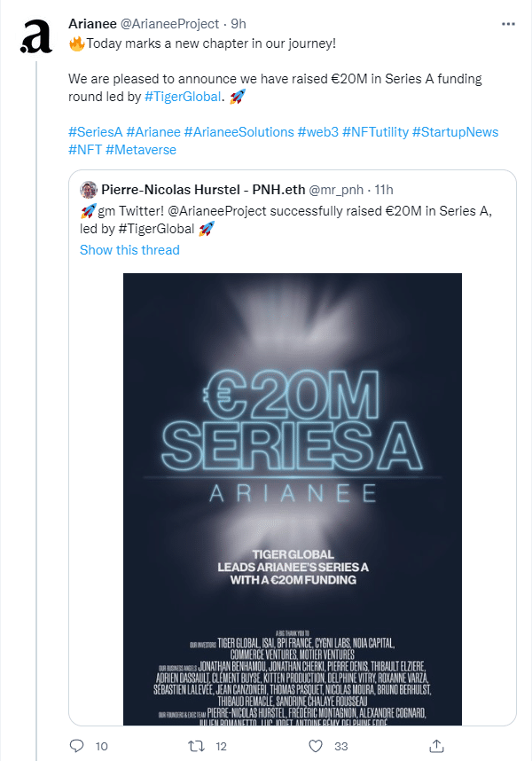Click Show this thread link
532x761 pixels.
[x=129, y=250]
